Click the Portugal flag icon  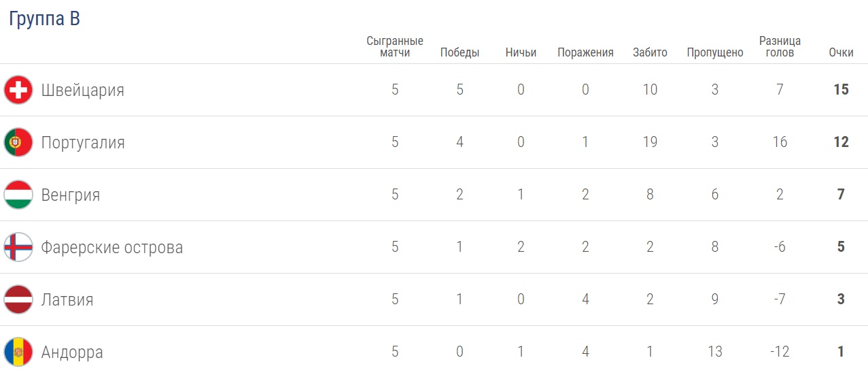pos(18,142)
